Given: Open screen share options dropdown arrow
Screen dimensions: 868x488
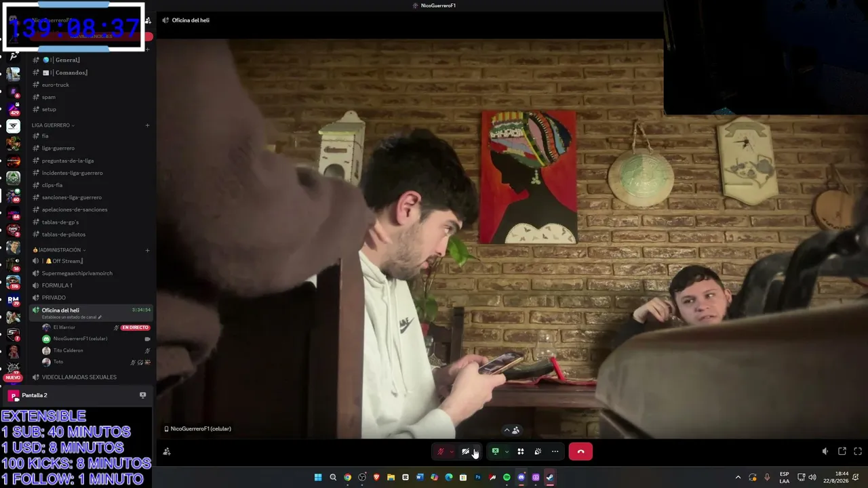Looking at the screenshot, I should tap(507, 451).
